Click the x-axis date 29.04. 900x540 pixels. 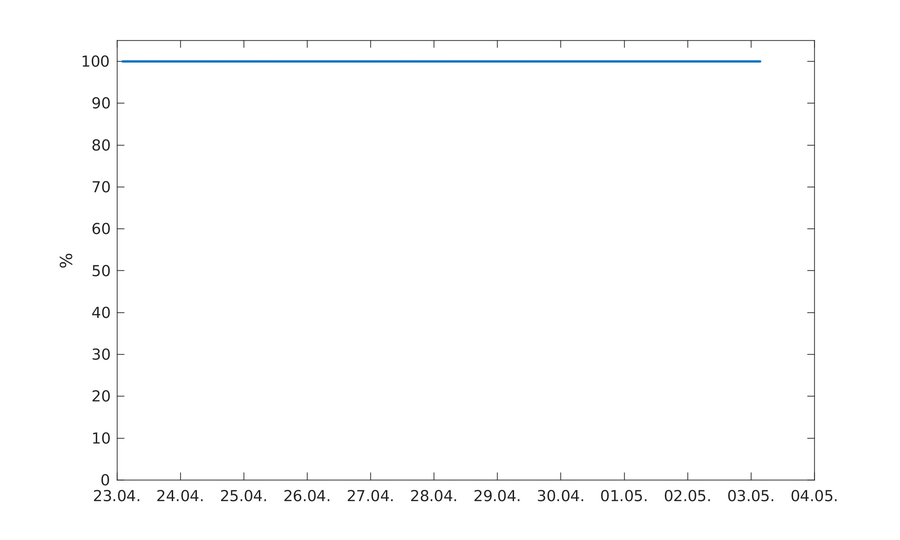(497, 496)
